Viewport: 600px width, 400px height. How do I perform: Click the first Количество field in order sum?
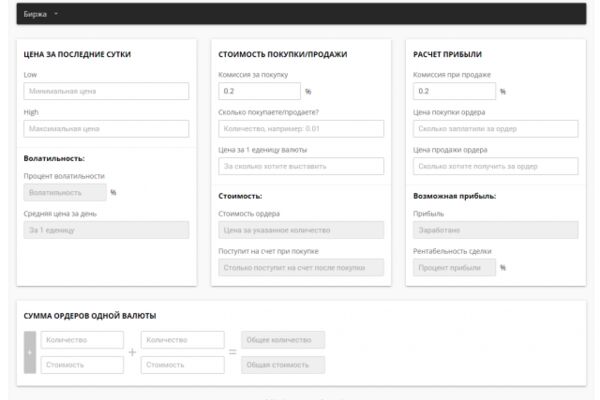82,340
